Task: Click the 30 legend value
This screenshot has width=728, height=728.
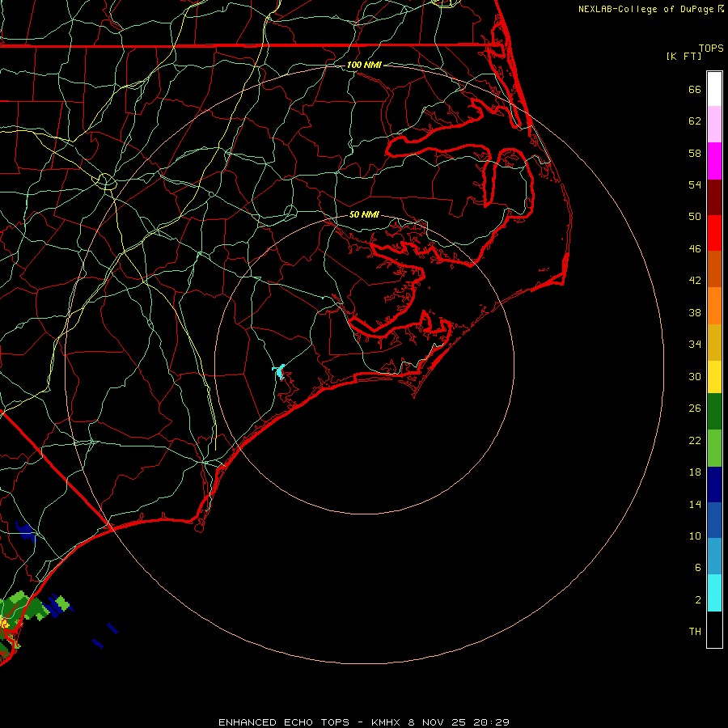Action: (x=695, y=376)
